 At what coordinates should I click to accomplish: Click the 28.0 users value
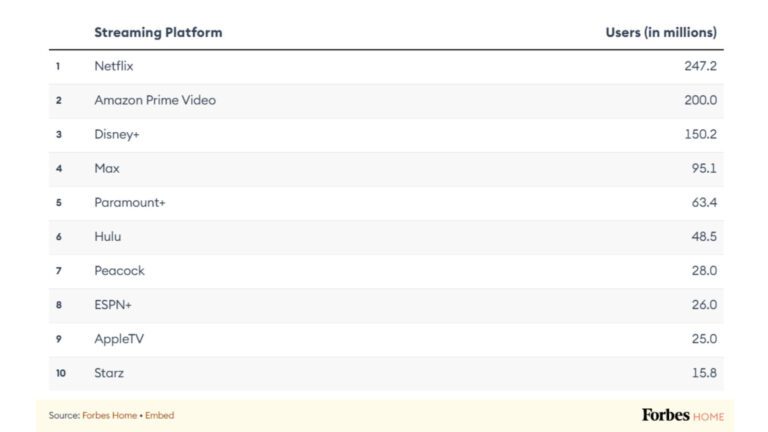pyautogui.click(x=704, y=271)
